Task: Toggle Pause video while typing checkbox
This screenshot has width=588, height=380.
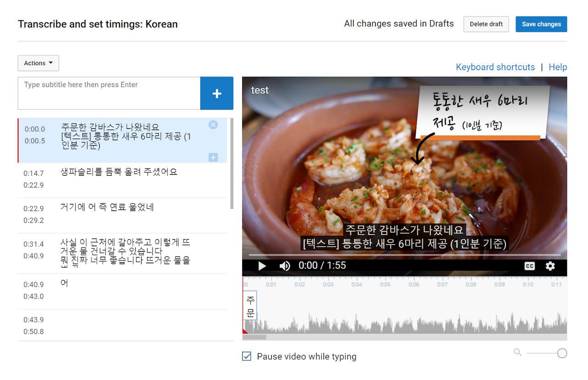Action: (247, 356)
